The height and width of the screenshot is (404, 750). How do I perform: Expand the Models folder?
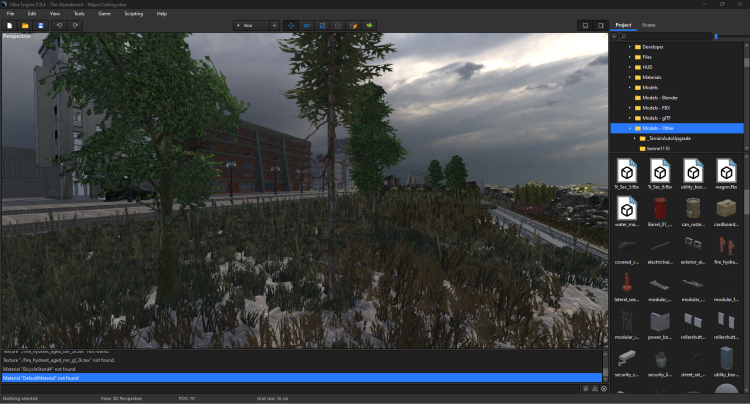coord(629,87)
